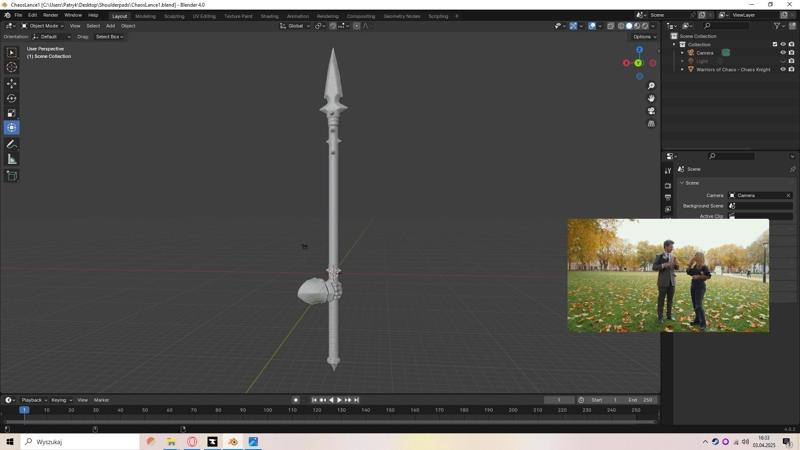
Task: Open the Render menu
Action: click(51, 15)
